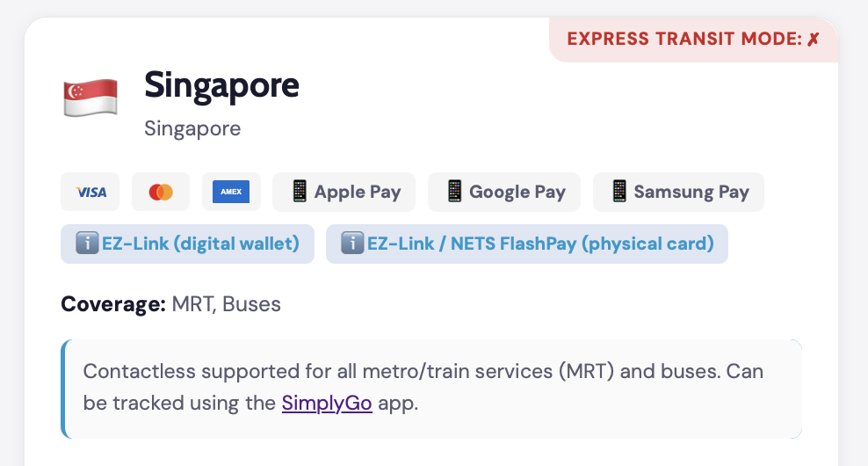868x466 pixels.
Task: Click the phone icon beside Apple Pay
Action: pyautogui.click(x=299, y=192)
